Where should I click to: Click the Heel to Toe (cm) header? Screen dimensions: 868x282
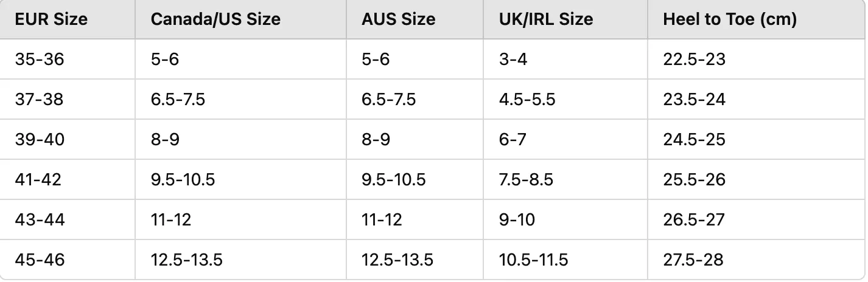[757, 19]
